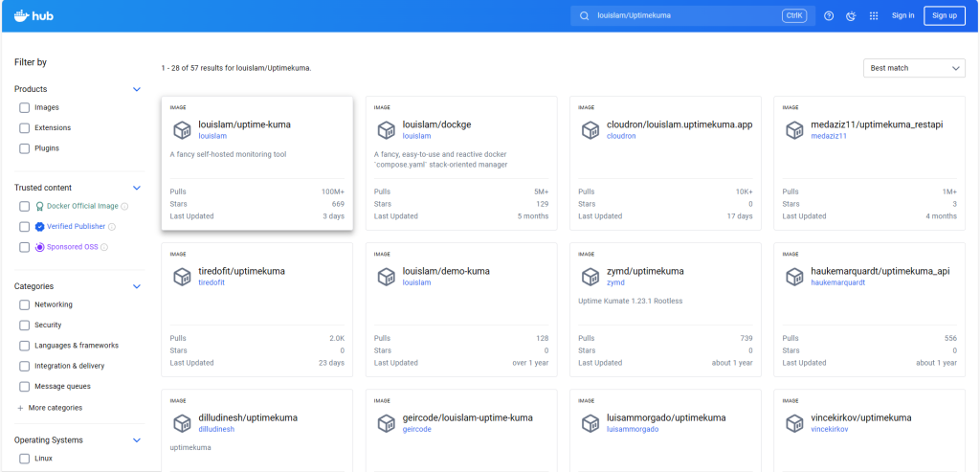980x472 pixels.
Task: Click the louislam/uptime-kuma image cube icon
Action: [x=182, y=129]
